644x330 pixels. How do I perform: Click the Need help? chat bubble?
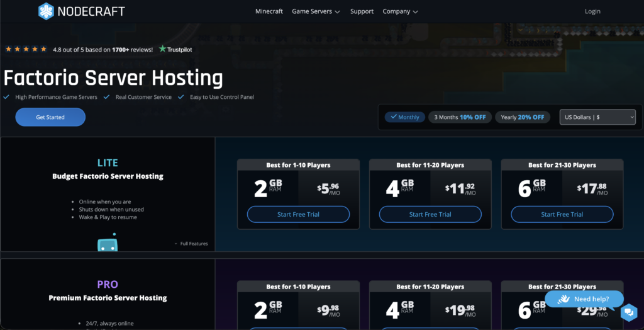click(584, 299)
